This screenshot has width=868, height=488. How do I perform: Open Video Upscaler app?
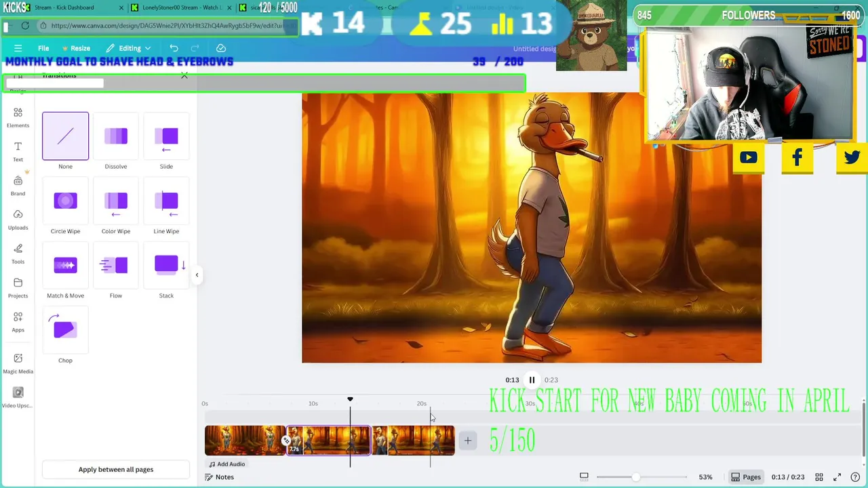18,397
